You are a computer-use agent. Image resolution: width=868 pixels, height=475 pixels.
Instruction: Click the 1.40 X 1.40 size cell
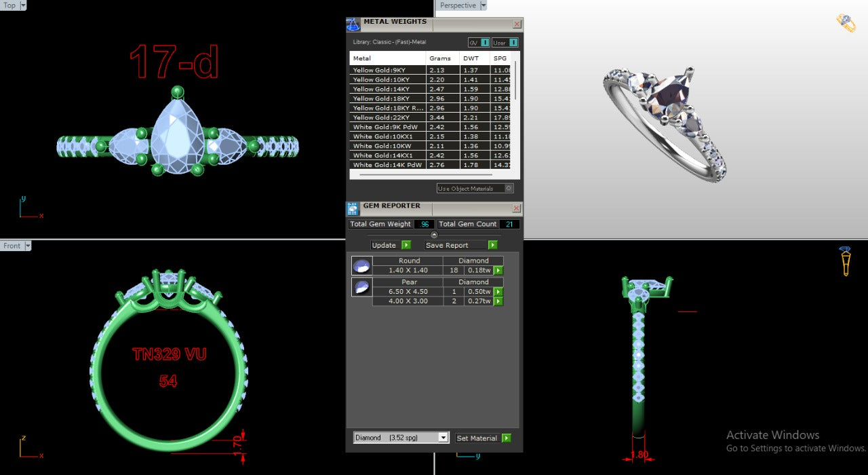point(408,270)
